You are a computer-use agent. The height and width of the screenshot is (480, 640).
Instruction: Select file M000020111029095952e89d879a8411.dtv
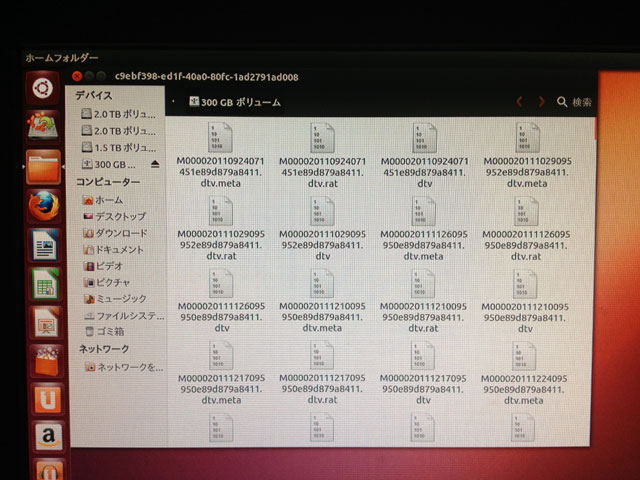click(322, 228)
